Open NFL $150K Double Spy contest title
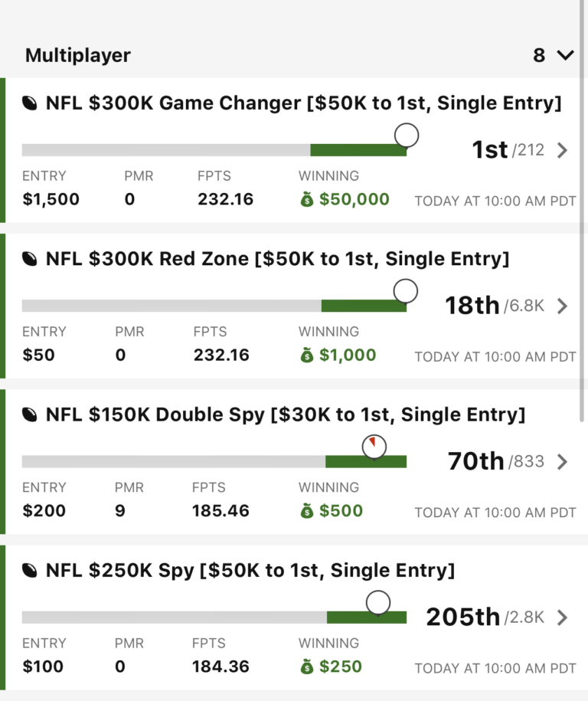This screenshot has width=588, height=701. point(286,415)
